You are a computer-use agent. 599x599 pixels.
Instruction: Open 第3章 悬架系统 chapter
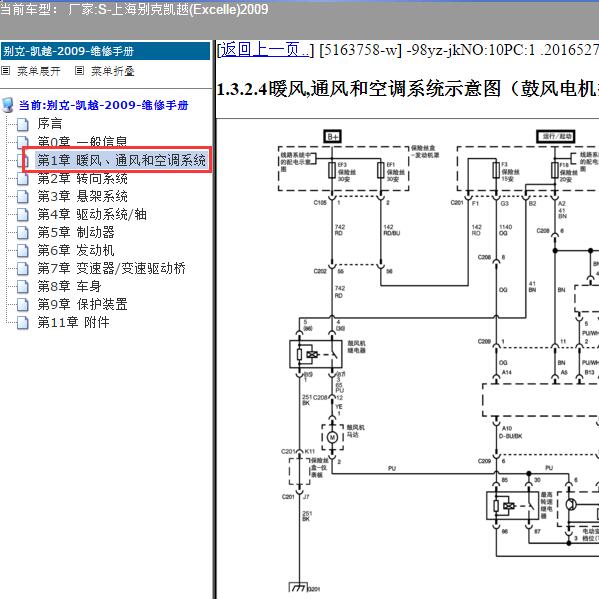click(x=83, y=196)
